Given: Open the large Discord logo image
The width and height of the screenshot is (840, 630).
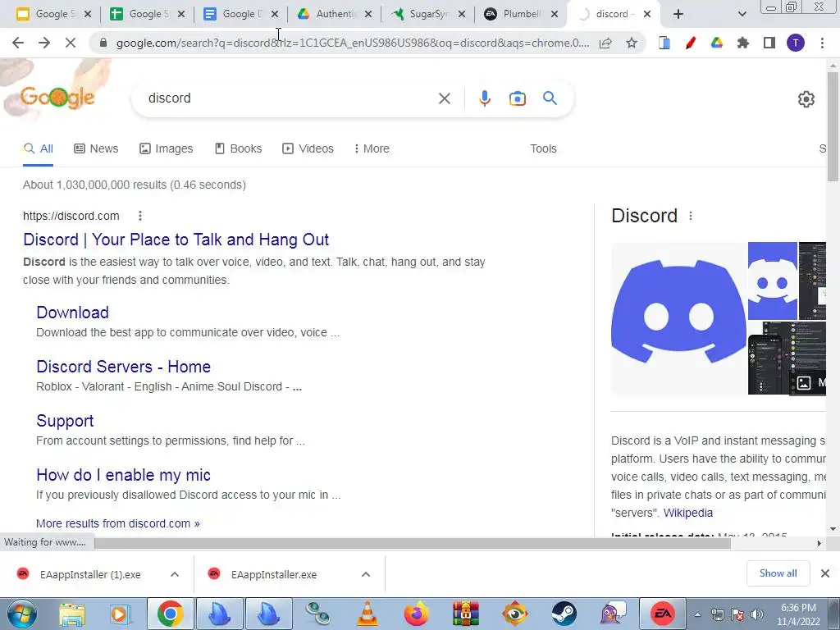Looking at the screenshot, I should pos(678,318).
